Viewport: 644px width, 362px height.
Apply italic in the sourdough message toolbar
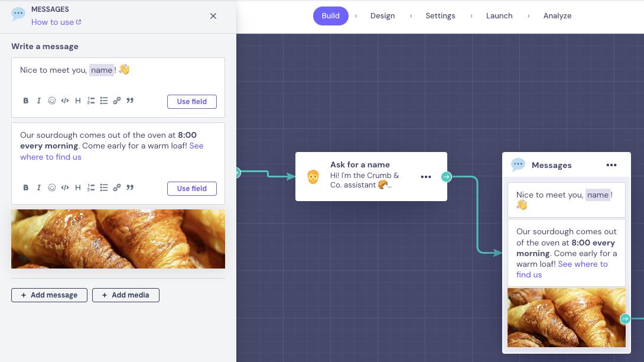coord(38,188)
